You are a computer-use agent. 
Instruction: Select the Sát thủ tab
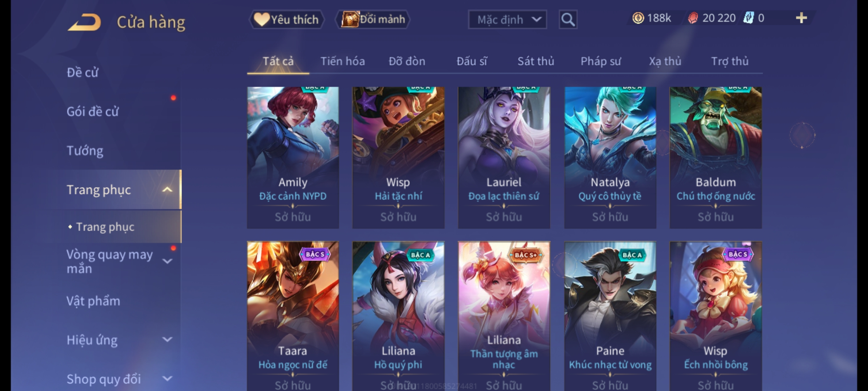pyautogui.click(x=536, y=61)
